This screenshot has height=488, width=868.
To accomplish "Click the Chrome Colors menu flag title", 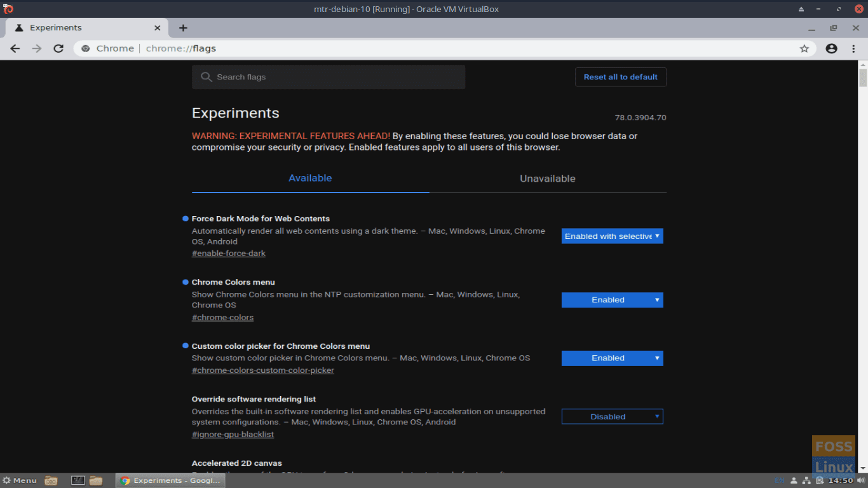I will 233,282.
